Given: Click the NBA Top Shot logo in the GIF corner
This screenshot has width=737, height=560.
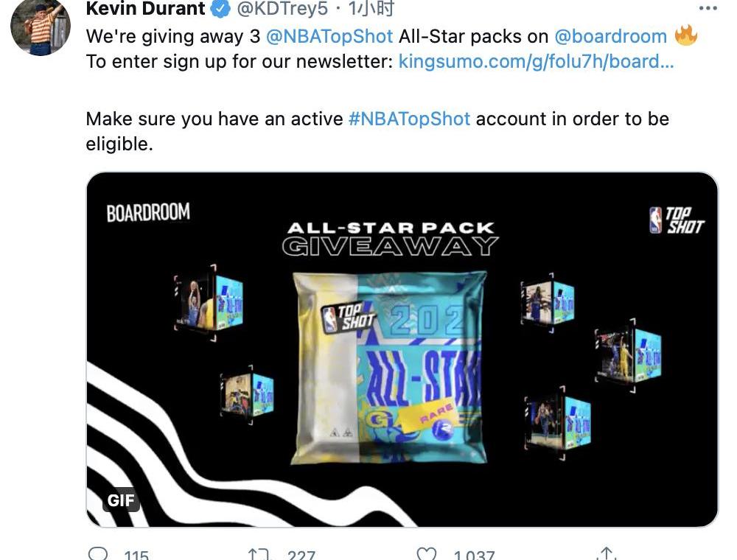Looking at the screenshot, I should point(677,220).
